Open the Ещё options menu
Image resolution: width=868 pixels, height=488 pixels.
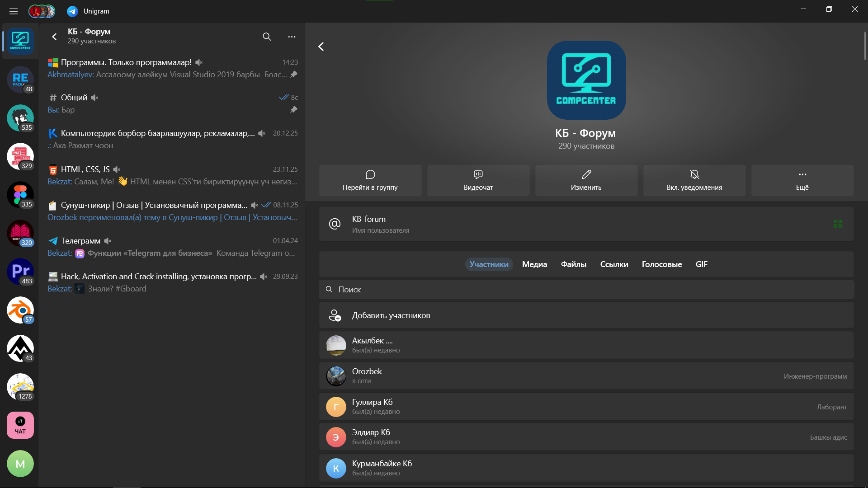[x=802, y=180]
